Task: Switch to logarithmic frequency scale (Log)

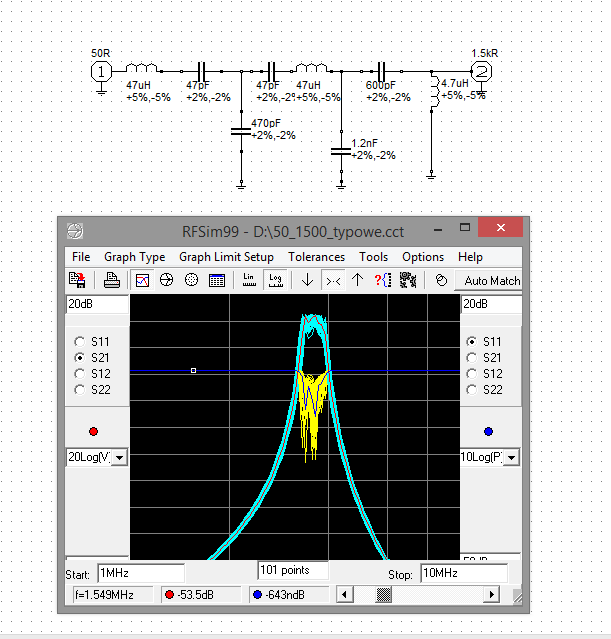Action: 273,281
